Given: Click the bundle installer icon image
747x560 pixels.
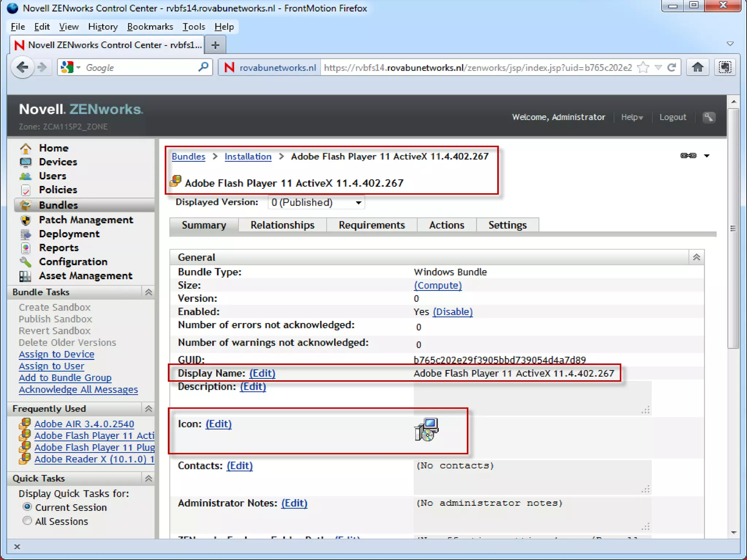Looking at the screenshot, I should 426,429.
